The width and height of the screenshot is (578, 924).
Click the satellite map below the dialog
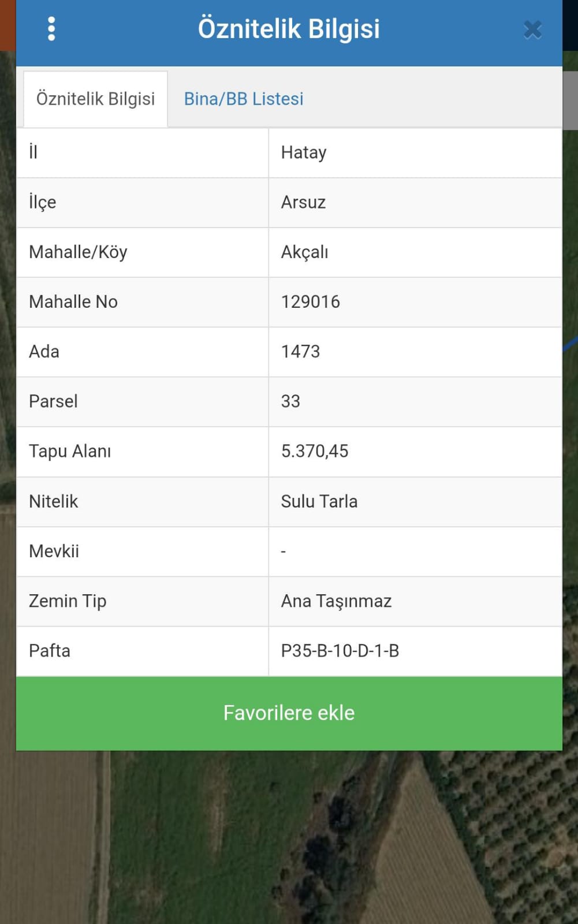coord(289,837)
